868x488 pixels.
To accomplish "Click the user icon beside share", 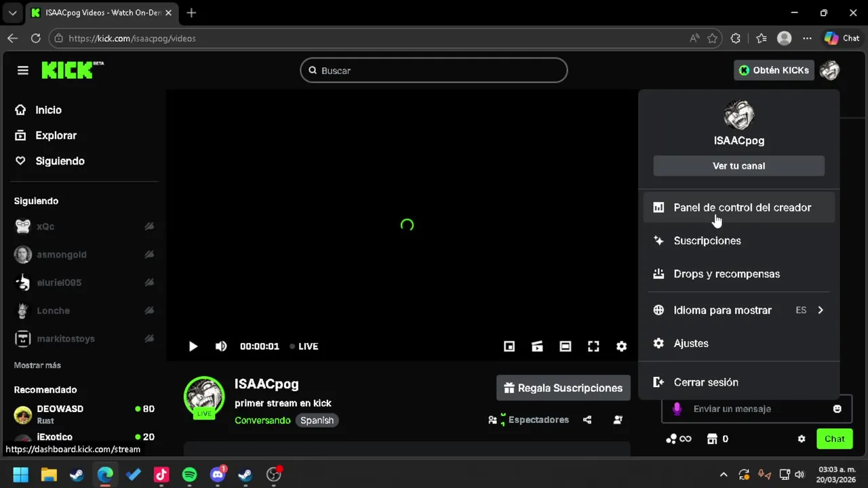I will click(x=618, y=420).
